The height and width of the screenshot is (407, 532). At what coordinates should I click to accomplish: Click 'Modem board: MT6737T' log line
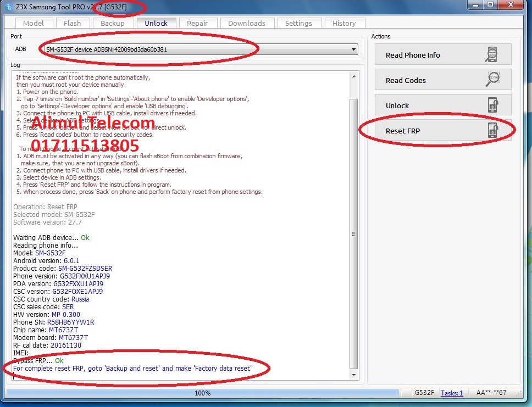coord(51,337)
